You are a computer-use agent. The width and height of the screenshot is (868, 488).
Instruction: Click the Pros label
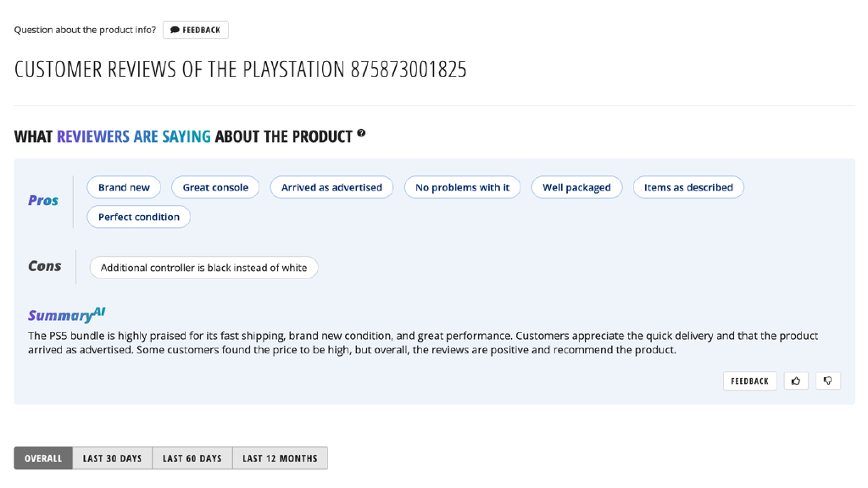point(43,201)
